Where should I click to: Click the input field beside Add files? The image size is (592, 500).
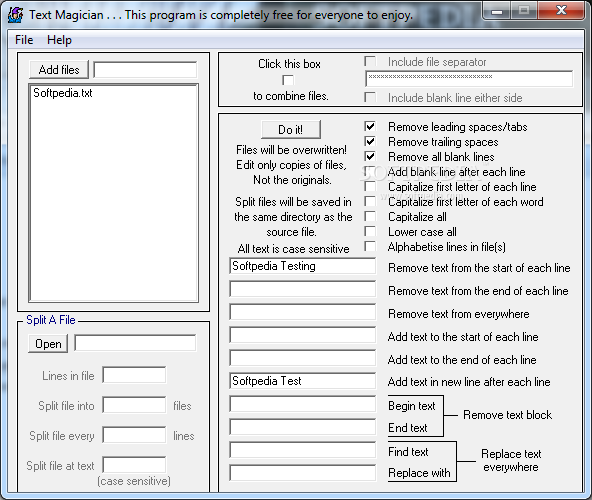(145, 70)
